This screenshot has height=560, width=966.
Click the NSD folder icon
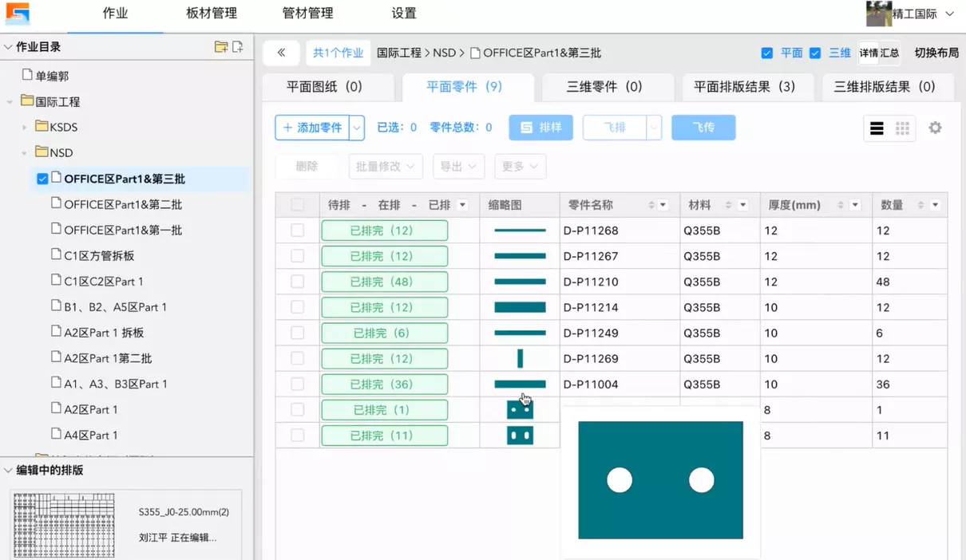[42, 152]
